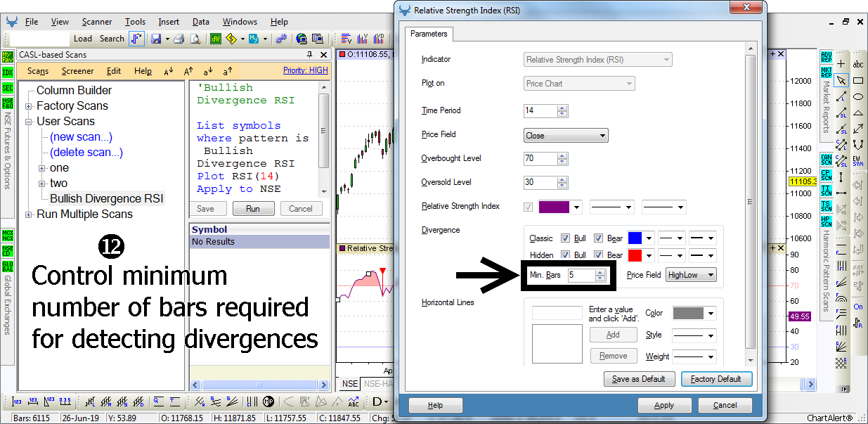
Task: Select the Bullish Divergence RSI scan
Action: (x=106, y=199)
